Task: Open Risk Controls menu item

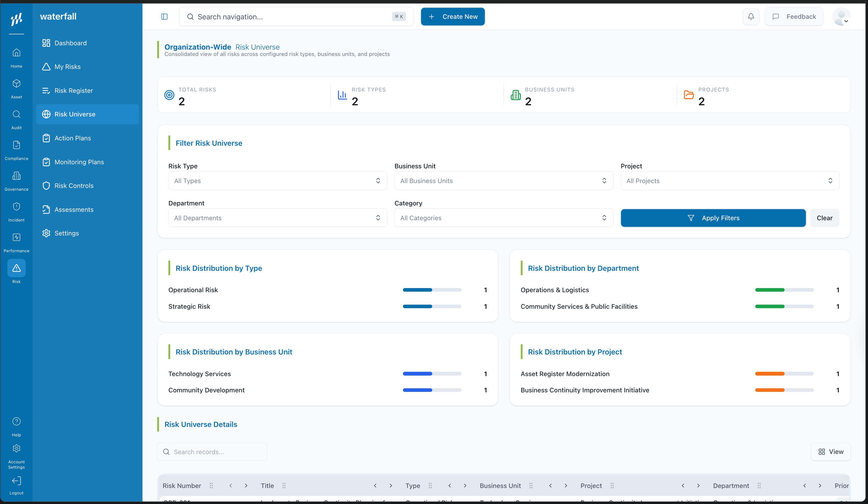Action: tap(87, 186)
